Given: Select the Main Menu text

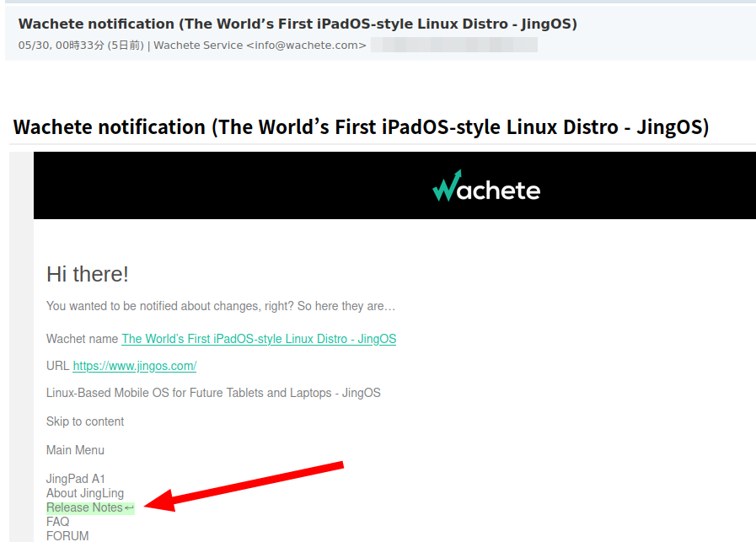Looking at the screenshot, I should (75, 450).
